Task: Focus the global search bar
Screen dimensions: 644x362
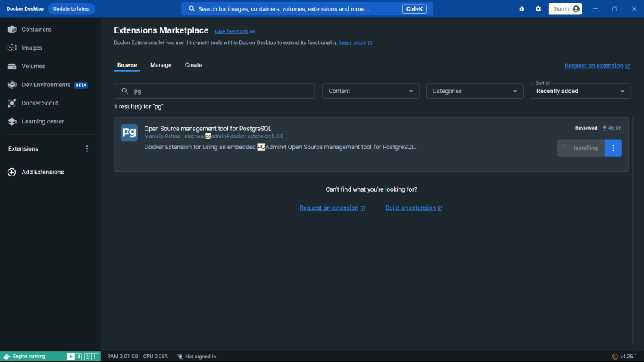Action: coord(307,9)
